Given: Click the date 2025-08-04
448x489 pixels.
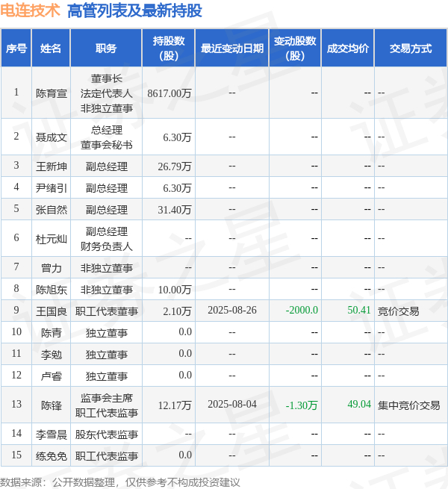Looking at the screenshot, I should click(x=232, y=404).
